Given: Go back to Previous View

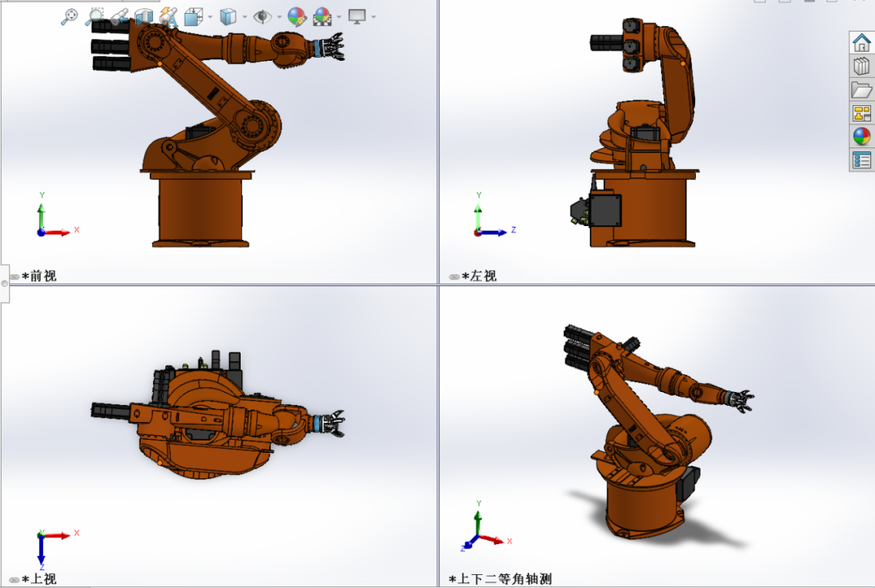Looking at the screenshot, I should (x=119, y=17).
